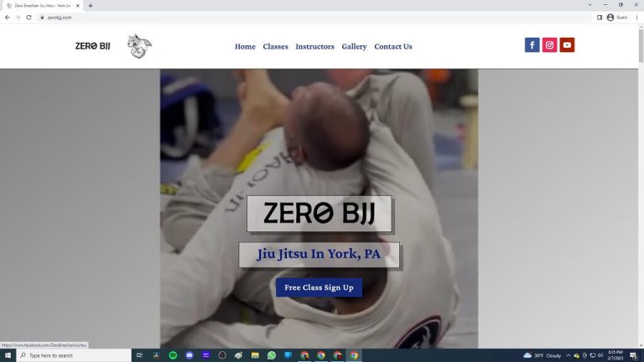Open the Chrome tab search dropdown
Image resolution: width=644 pixels, height=362 pixels.
point(589,5)
